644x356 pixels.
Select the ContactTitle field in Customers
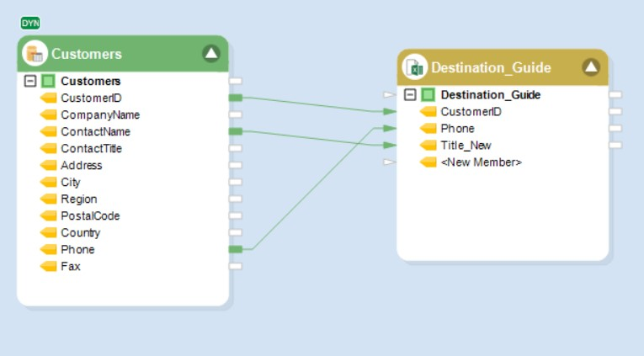coord(91,149)
